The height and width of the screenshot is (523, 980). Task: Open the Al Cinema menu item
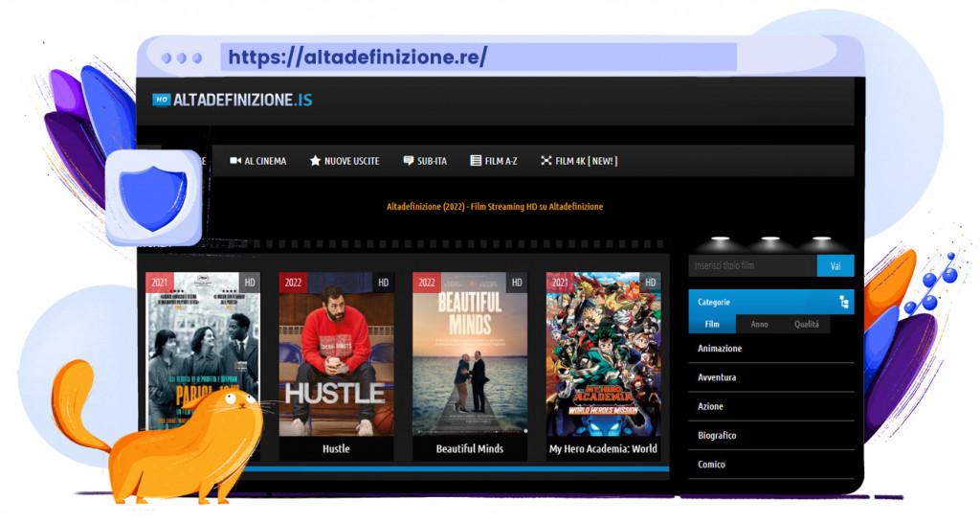click(258, 161)
